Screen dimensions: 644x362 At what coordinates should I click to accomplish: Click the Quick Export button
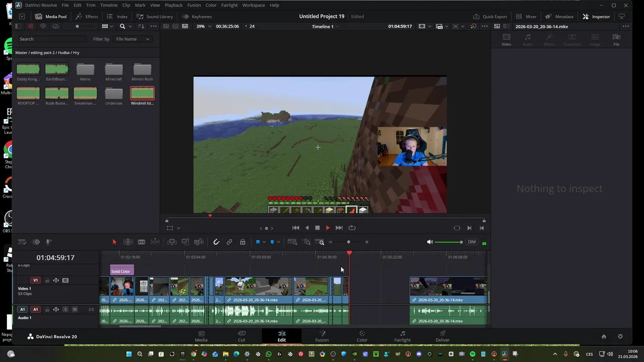tap(490, 16)
